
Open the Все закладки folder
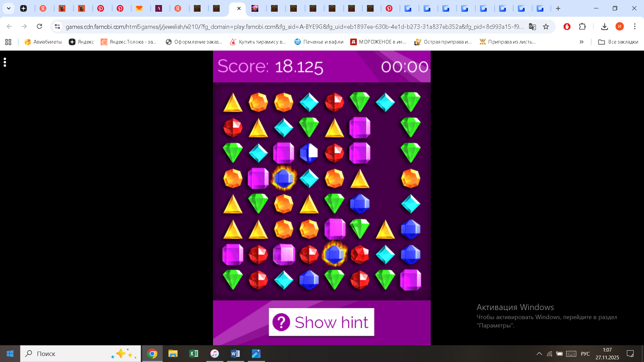point(618,42)
